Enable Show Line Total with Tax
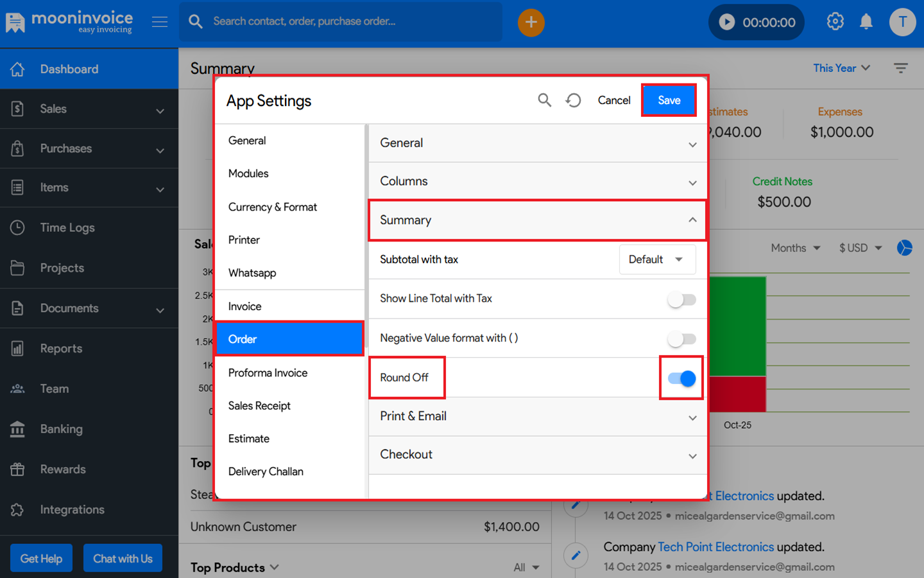 [681, 299]
